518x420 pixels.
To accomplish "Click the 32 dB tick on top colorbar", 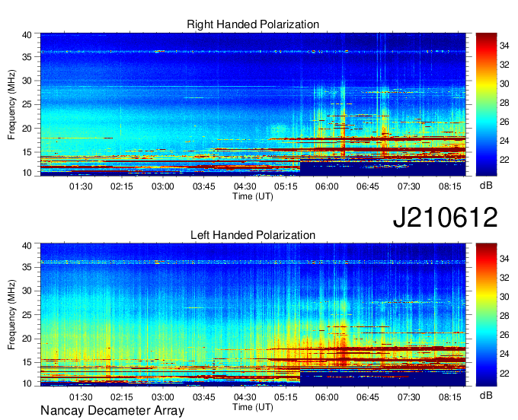I will pos(504,65).
